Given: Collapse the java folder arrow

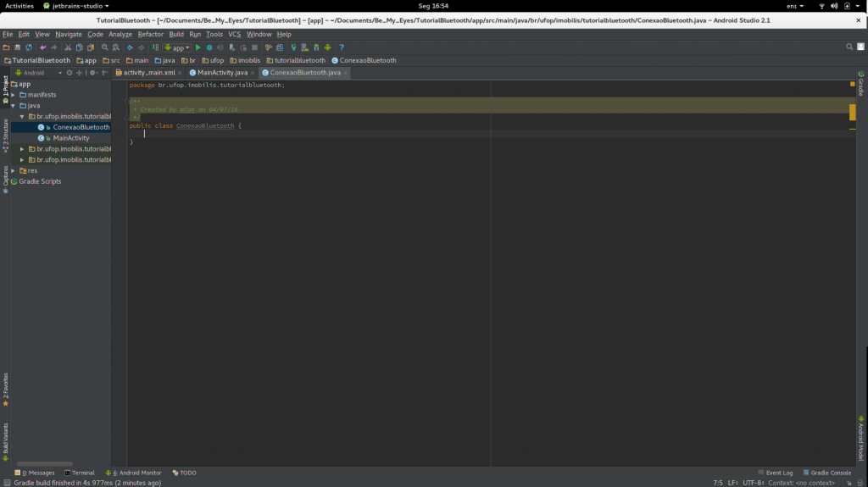Looking at the screenshot, I should click(x=14, y=106).
